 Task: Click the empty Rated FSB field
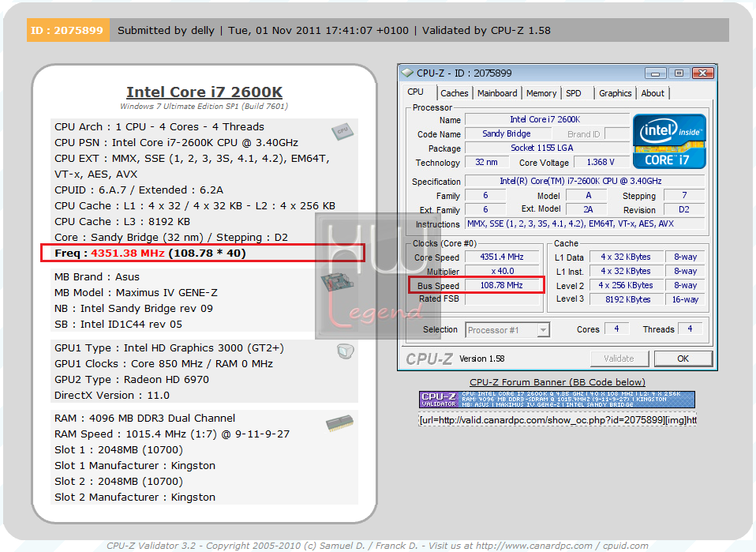[x=501, y=299]
